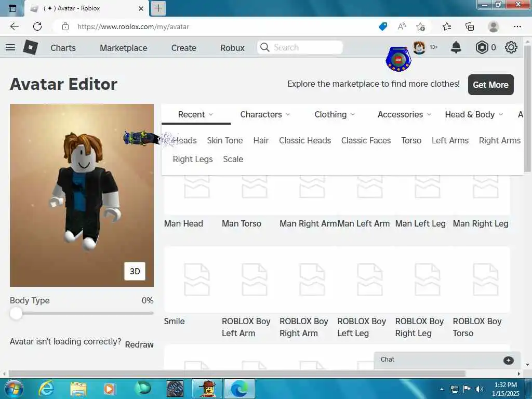Image resolution: width=532 pixels, height=399 pixels.
Task: Open the Robux balance icon
Action: point(482,47)
